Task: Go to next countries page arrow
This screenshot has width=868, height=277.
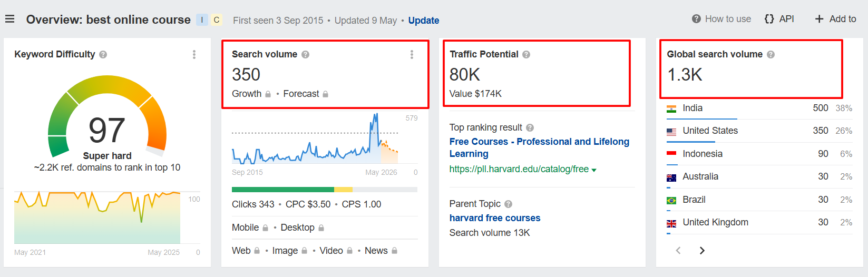Action: coord(701,251)
